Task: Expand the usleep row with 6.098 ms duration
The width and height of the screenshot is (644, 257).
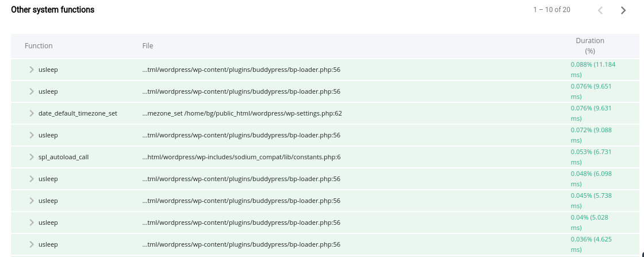Action: (31, 179)
